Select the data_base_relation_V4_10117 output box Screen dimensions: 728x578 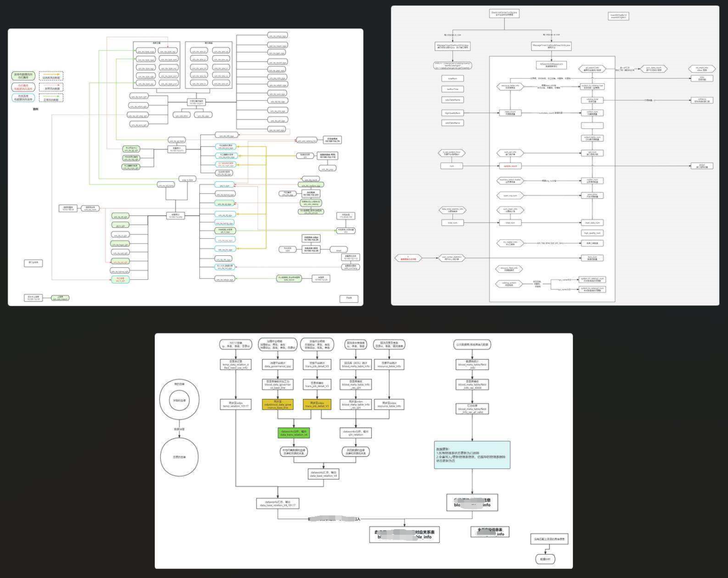click(278, 503)
